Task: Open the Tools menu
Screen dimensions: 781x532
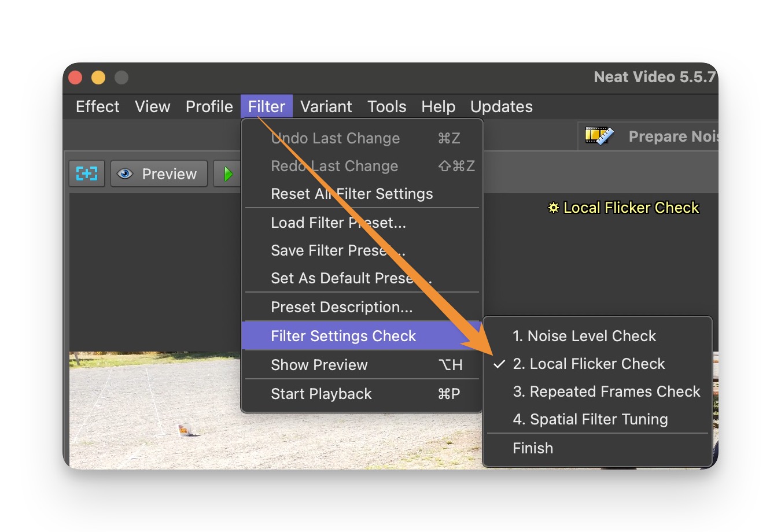Action: 386,106
